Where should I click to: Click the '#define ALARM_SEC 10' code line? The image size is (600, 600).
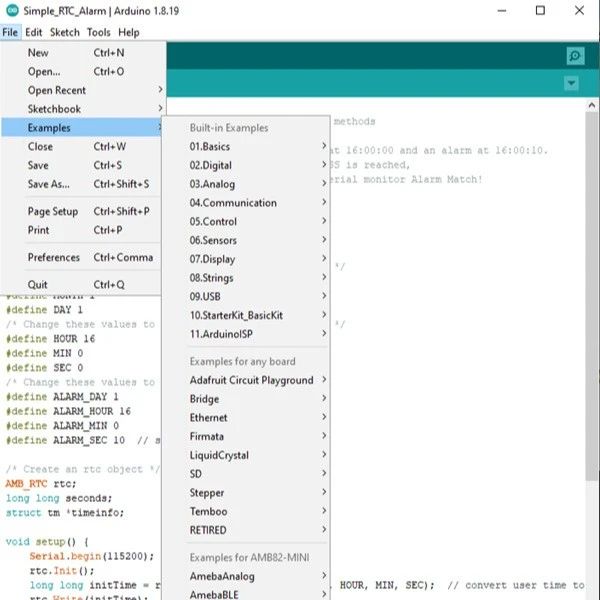tap(65, 440)
